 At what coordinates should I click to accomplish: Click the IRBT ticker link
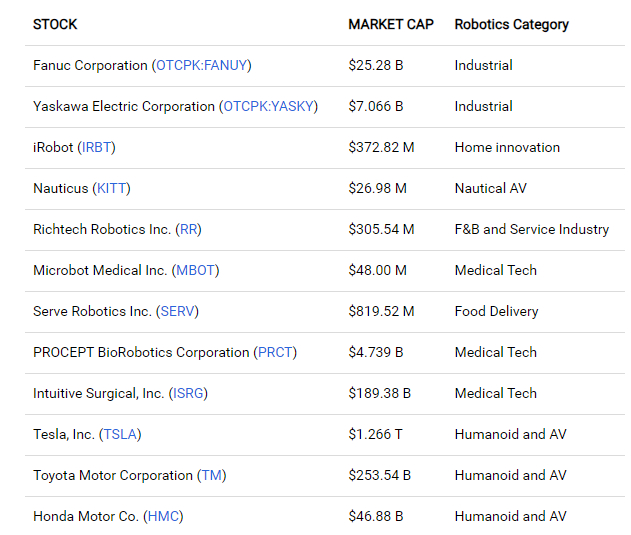point(97,147)
